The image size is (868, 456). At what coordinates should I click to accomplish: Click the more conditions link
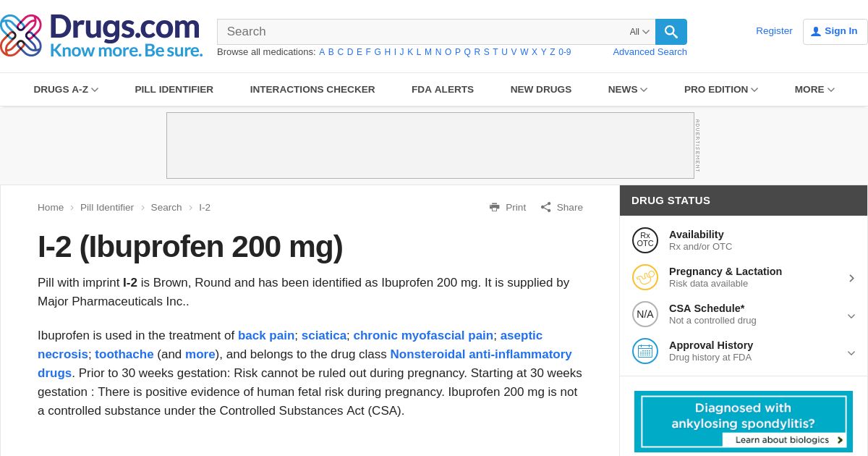pos(200,355)
